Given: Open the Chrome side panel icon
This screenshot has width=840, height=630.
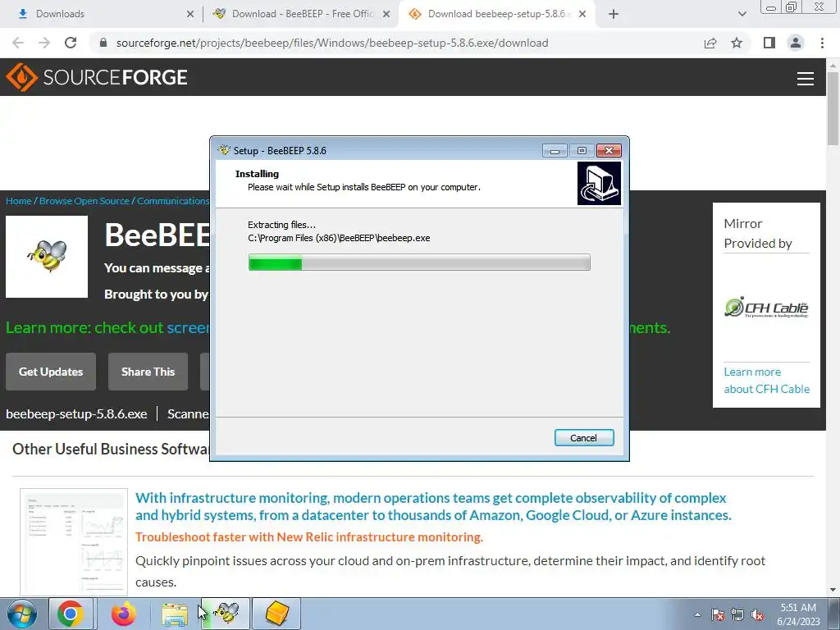Looking at the screenshot, I should pyautogui.click(x=769, y=43).
